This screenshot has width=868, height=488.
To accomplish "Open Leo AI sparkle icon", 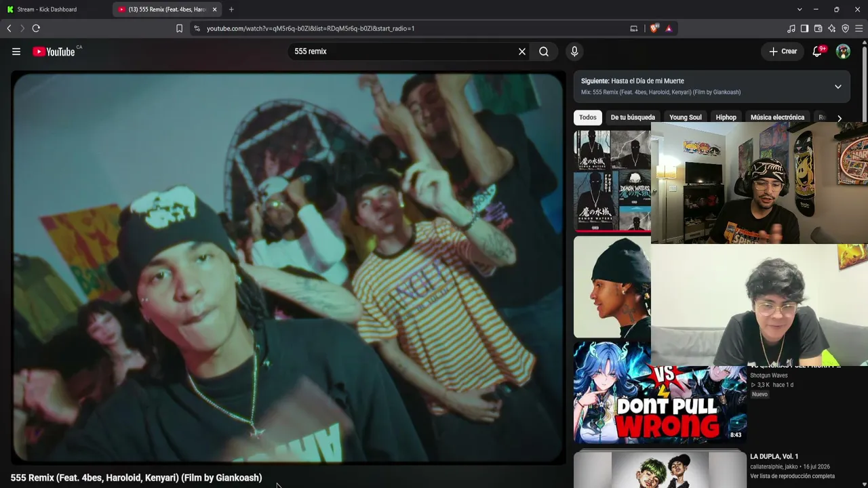I will coord(831,28).
